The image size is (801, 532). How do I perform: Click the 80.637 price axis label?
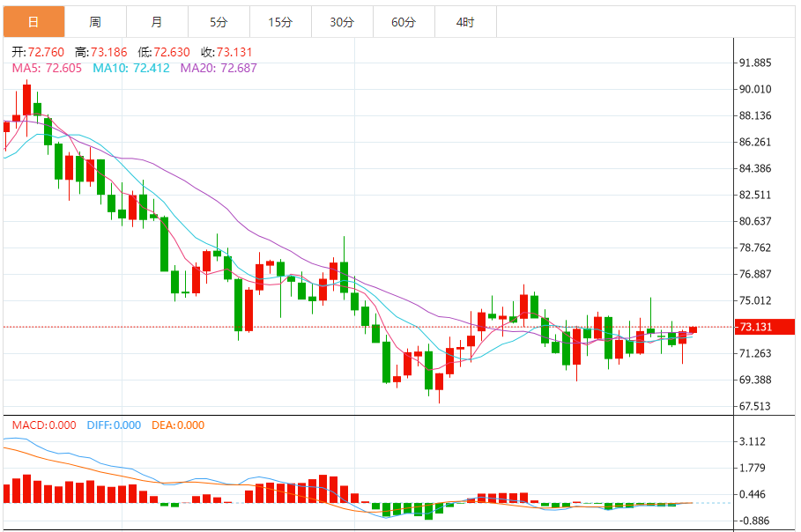755,222
